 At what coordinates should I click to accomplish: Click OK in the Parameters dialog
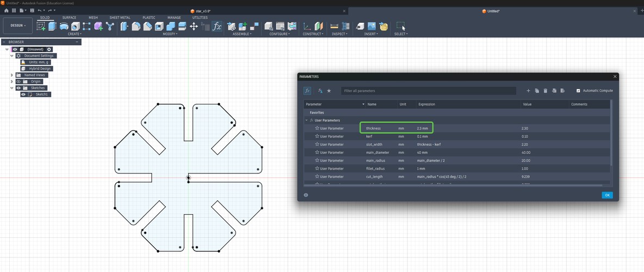point(607,195)
